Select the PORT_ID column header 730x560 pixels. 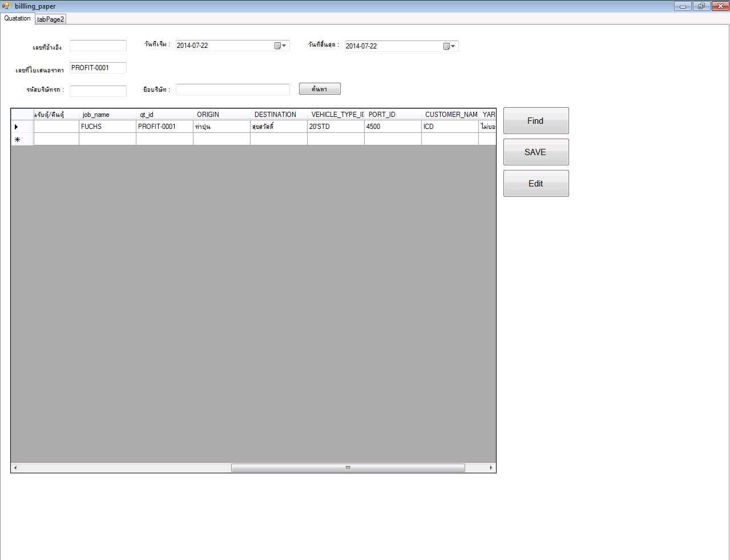pyautogui.click(x=393, y=115)
